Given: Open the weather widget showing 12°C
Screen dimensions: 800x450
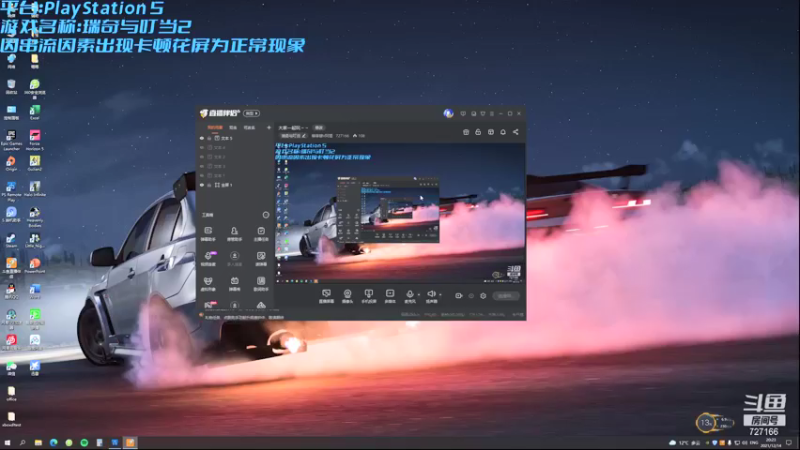Looking at the screenshot, I should (686, 442).
